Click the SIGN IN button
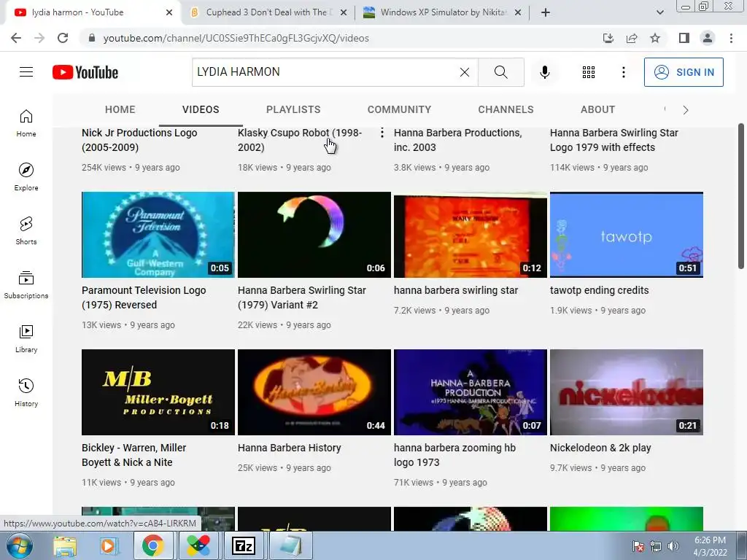This screenshot has width=747, height=560. (684, 72)
